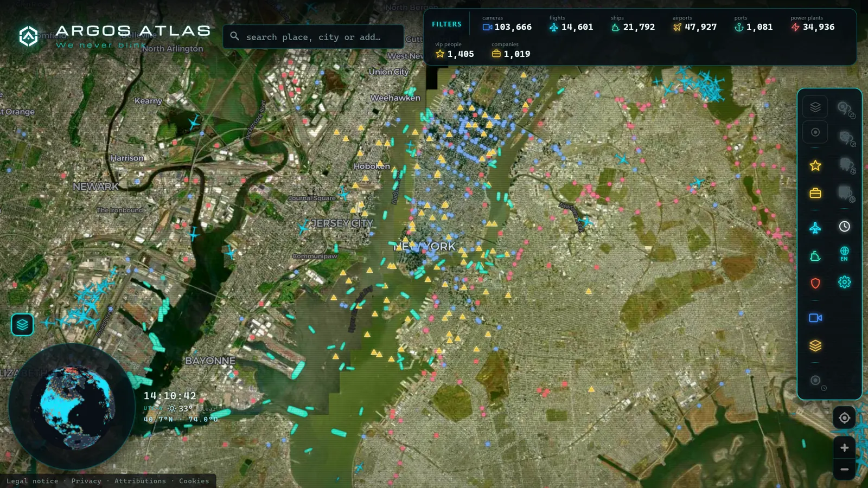
Task: Toggle the companies filter showing 1,019
Action: point(511,50)
